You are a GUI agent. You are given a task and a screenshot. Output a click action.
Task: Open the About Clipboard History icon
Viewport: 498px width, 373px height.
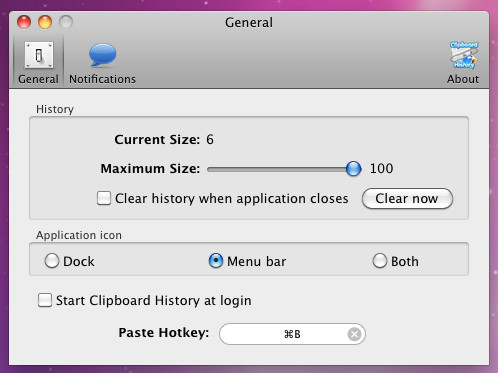click(x=464, y=55)
